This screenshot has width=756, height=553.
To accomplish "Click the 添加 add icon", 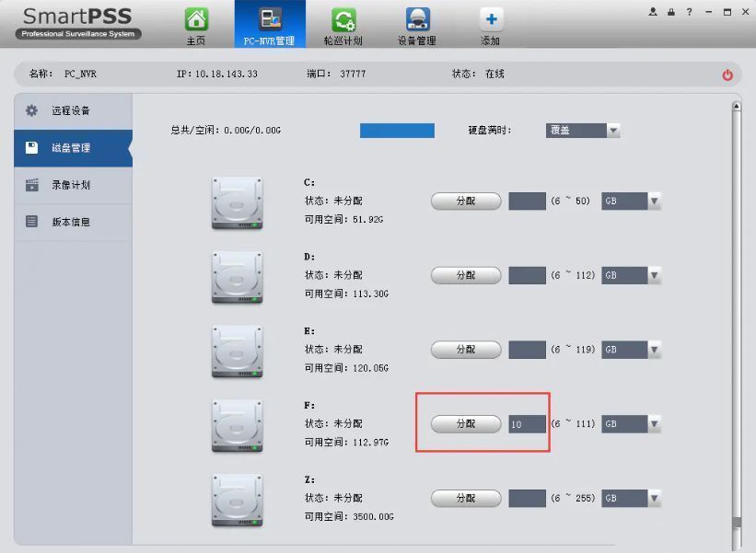I will coord(491,25).
